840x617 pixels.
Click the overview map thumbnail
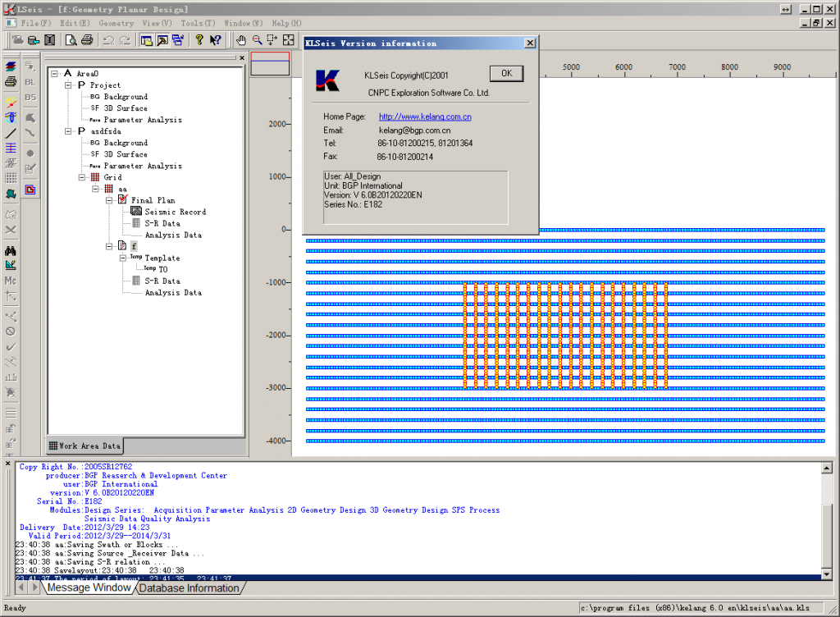point(270,64)
